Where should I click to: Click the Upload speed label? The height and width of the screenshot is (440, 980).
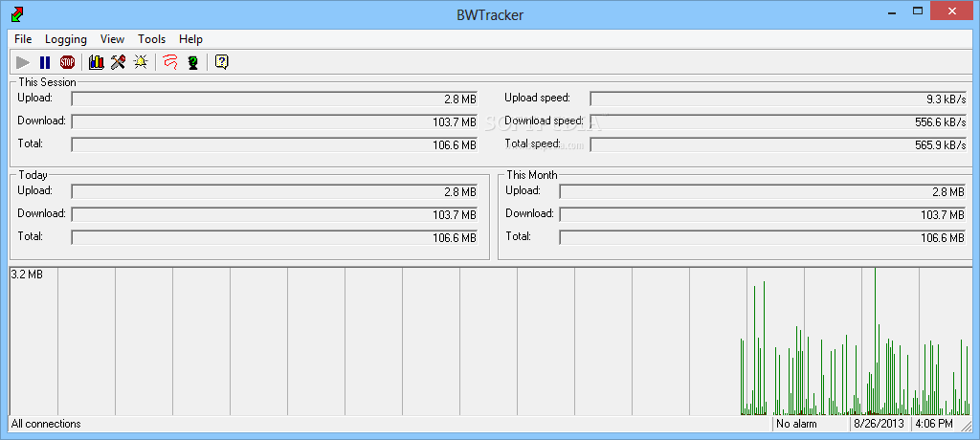pyautogui.click(x=538, y=98)
